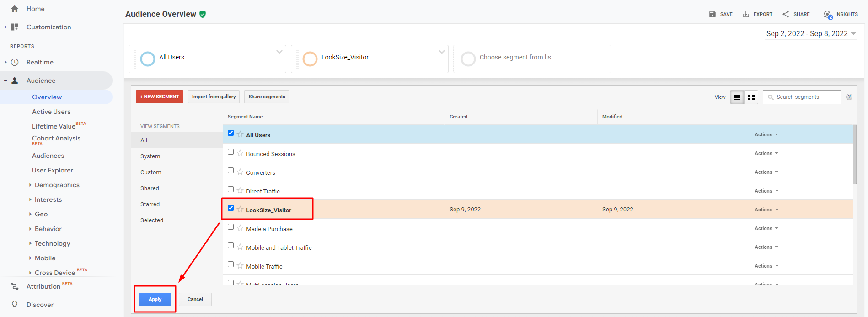
Task: Check Mobile and Tablet Traffic checkbox
Action: tap(230, 246)
